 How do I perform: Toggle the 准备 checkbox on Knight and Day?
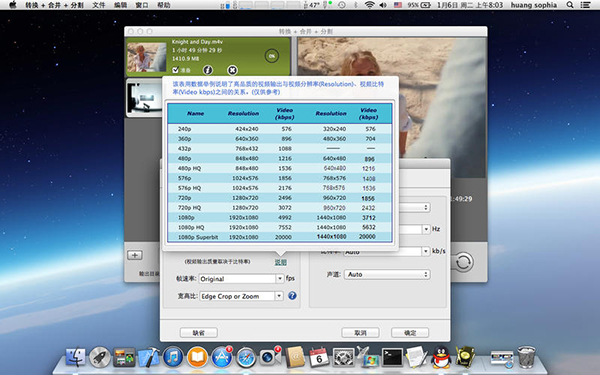176,70
